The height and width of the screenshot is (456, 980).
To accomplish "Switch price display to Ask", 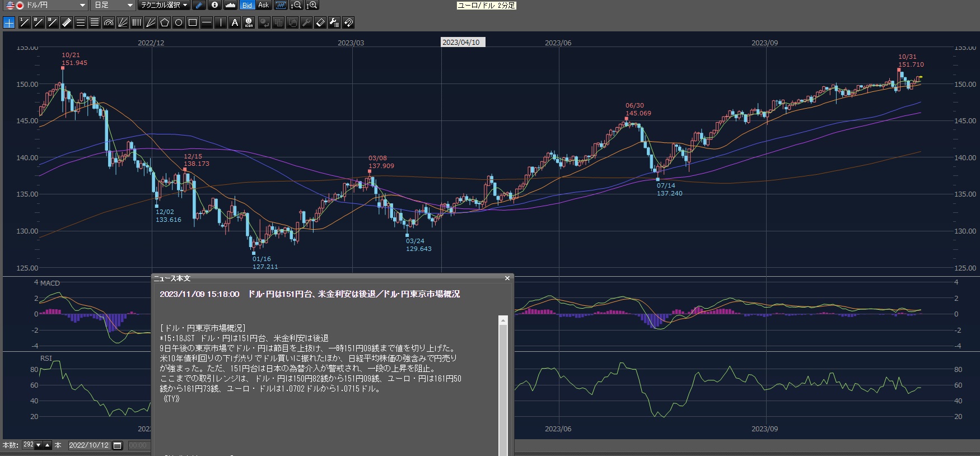I will pos(263,5).
